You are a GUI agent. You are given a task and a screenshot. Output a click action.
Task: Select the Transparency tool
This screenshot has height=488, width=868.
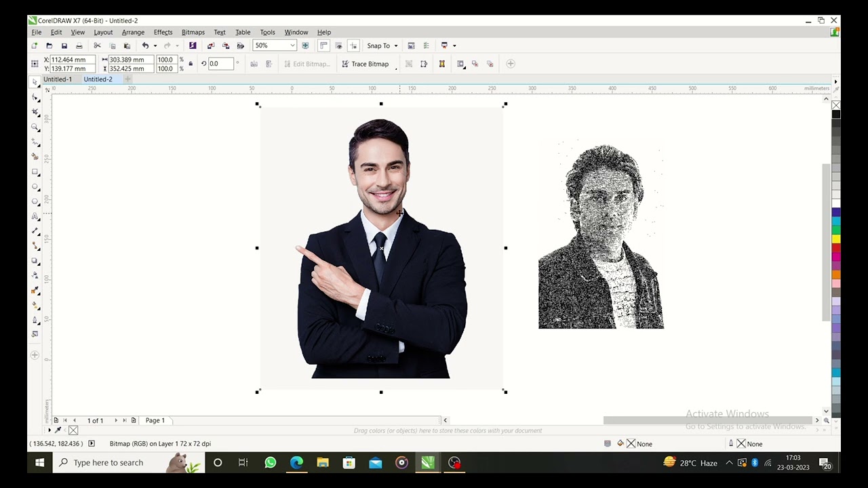(x=35, y=275)
